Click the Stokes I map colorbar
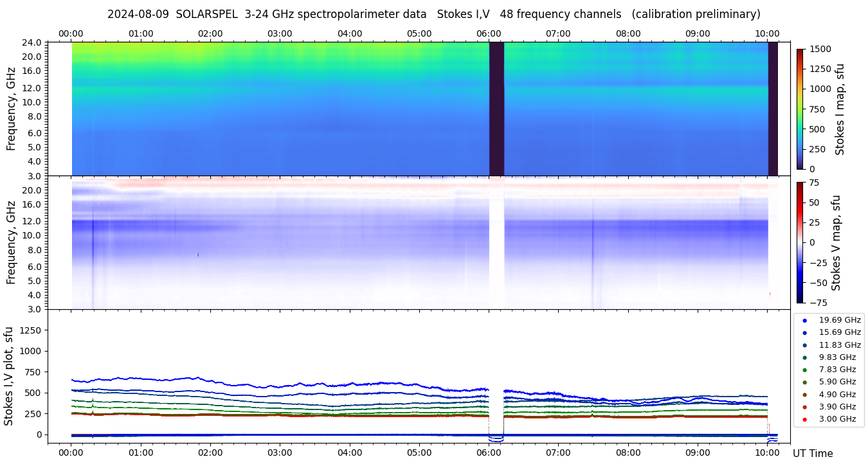 point(800,109)
